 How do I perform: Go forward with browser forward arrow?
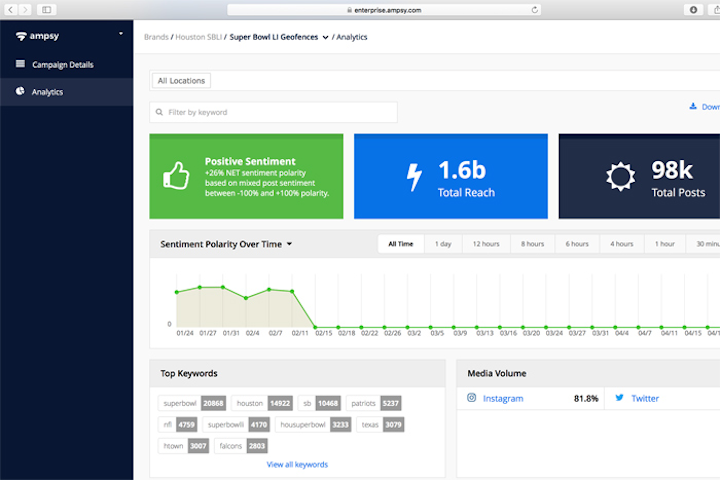tap(25, 10)
